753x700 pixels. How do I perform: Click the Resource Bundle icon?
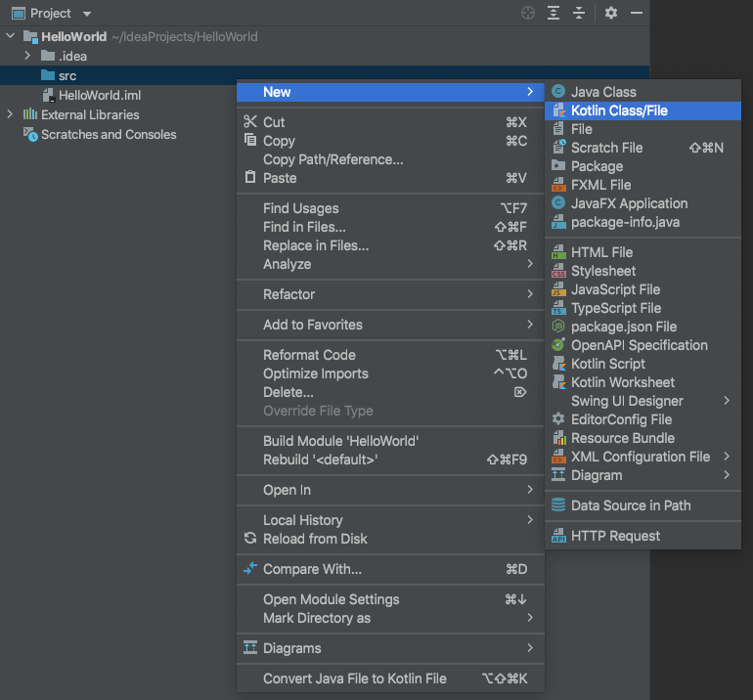[x=559, y=438]
